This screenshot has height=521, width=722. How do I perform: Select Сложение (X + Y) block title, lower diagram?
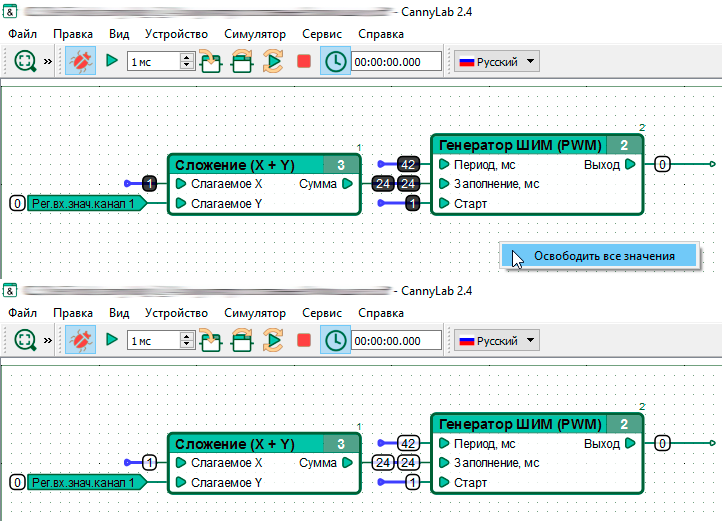pos(235,444)
